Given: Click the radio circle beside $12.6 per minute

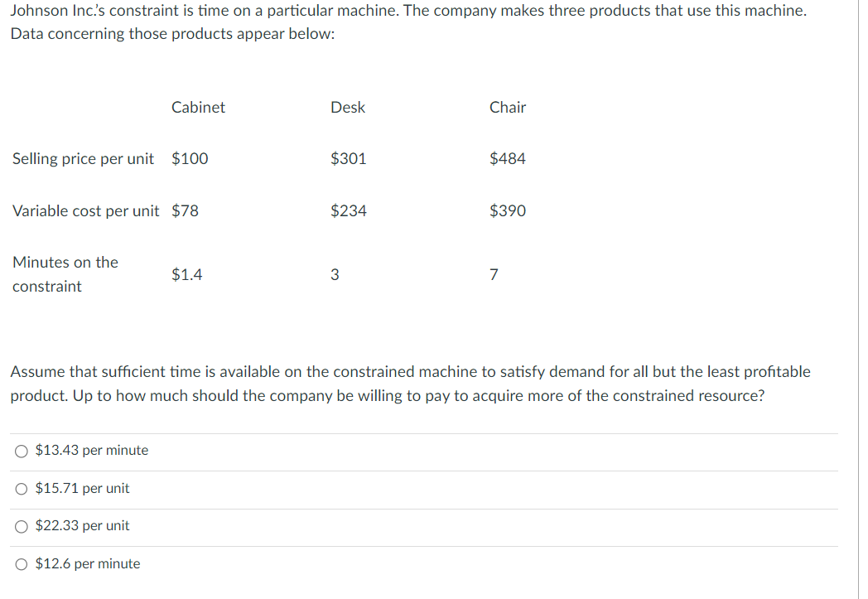Looking at the screenshot, I should click(20, 563).
